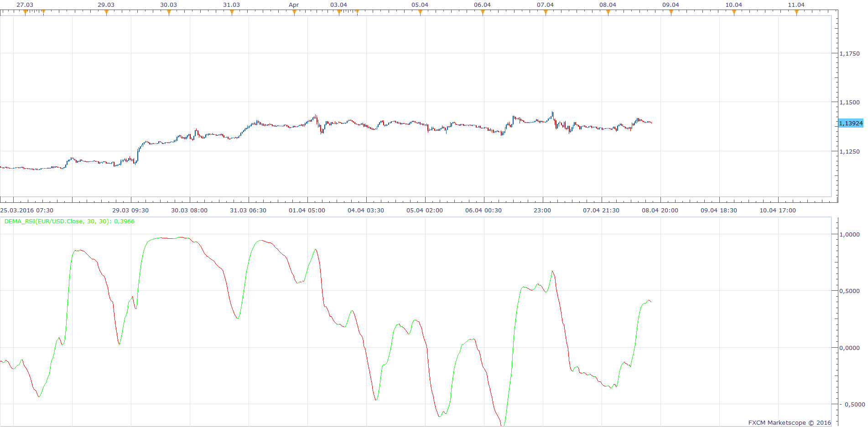Click the 1,1250 price axis label
Screen dimensions: 868x427
coord(850,152)
